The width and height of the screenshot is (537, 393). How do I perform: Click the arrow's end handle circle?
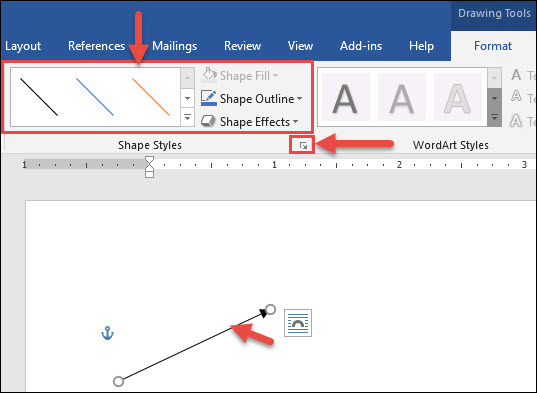(x=271, y=309)
